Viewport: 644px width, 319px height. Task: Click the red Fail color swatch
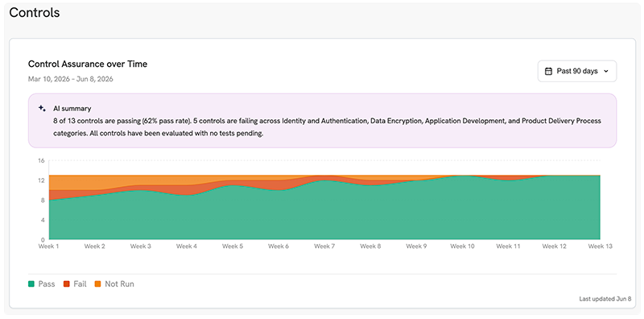(66, 284)
